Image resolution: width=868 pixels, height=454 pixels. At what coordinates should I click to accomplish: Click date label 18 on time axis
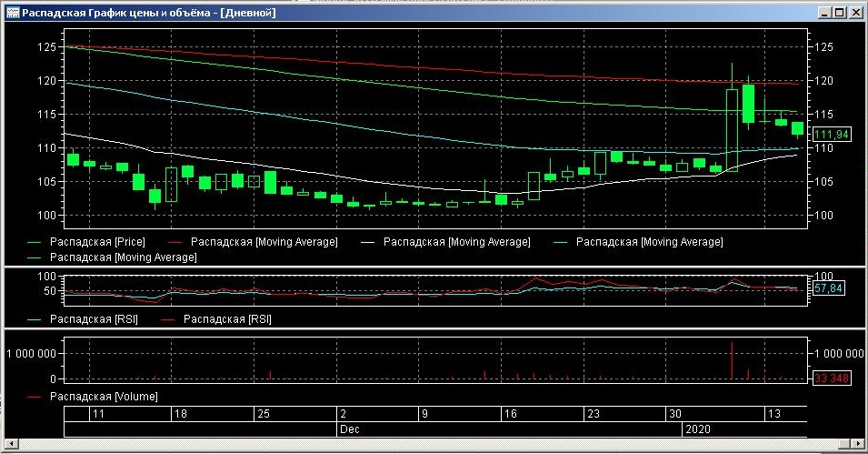181,414
